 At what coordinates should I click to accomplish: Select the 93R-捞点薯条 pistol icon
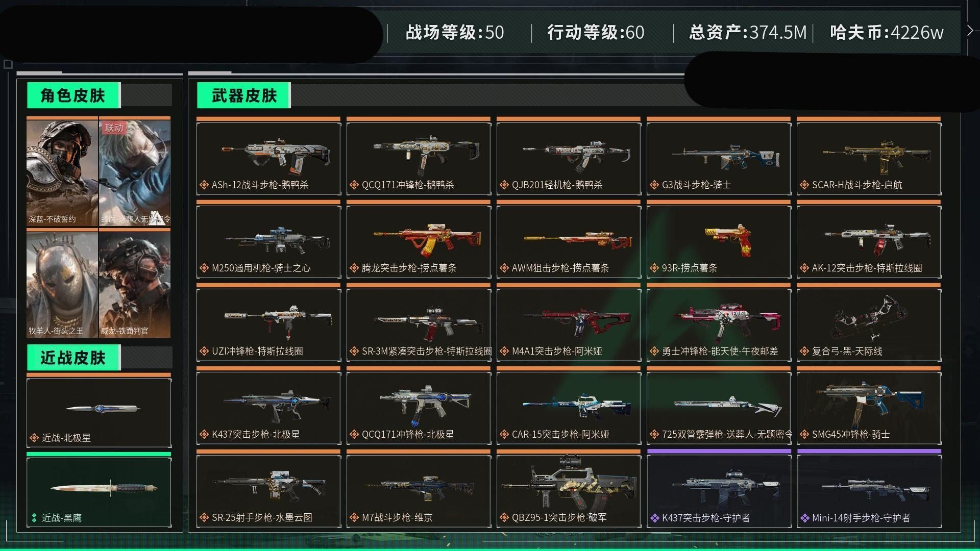(728, 239)
